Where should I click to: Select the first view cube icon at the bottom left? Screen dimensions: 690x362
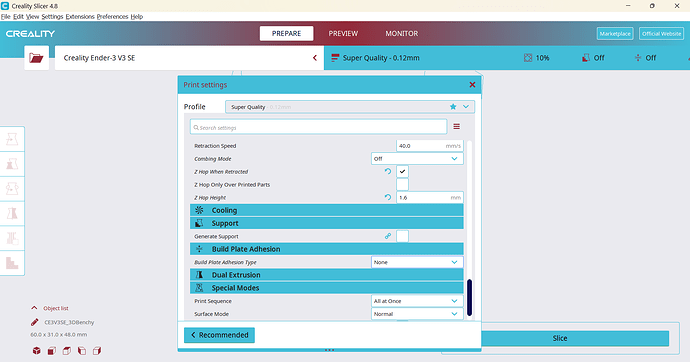tap(37, 351)
